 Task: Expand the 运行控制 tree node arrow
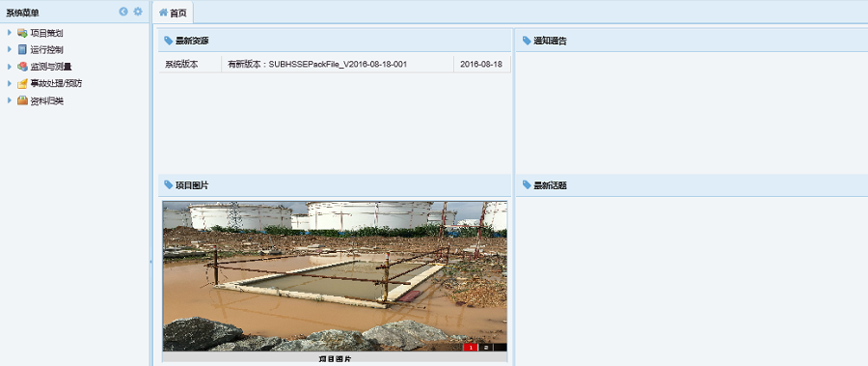coord(10,49)
